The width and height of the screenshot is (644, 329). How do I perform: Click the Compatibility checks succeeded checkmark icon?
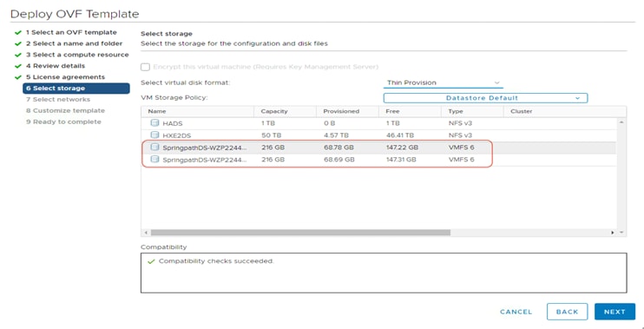coord(151,261)
